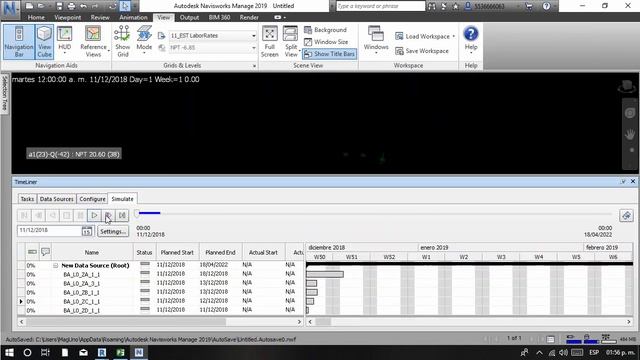Open Revit from the taskbar
Viewport: 640px width, 360px height.
click(x=102, y=352)
